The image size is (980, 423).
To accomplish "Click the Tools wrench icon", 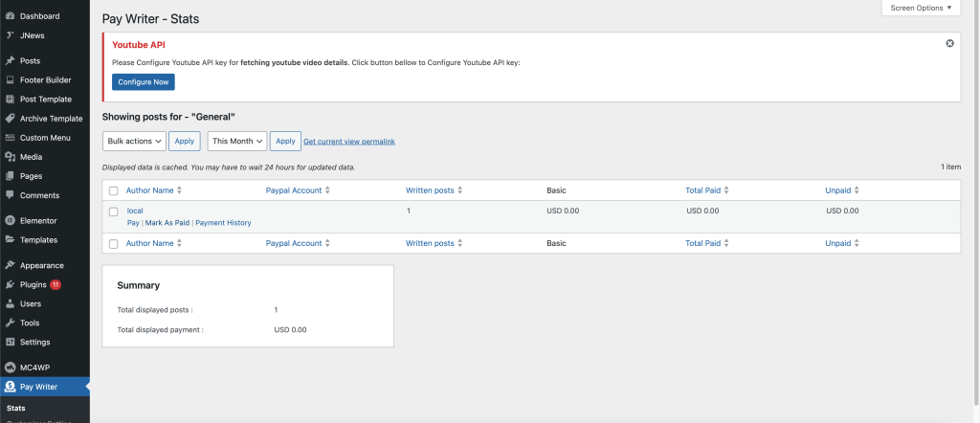I will [10, 323].
